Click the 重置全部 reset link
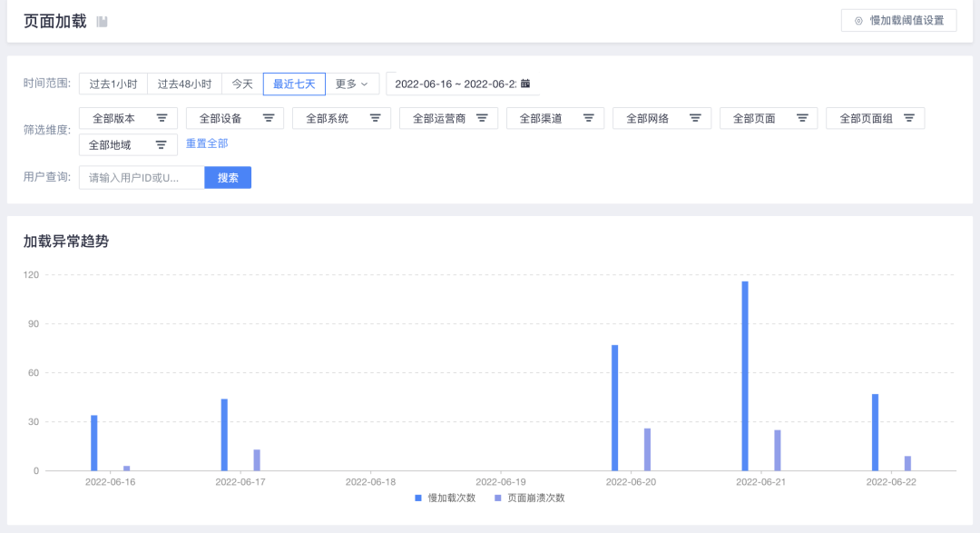This screenshot has width=980, height=533. [207, 143]
